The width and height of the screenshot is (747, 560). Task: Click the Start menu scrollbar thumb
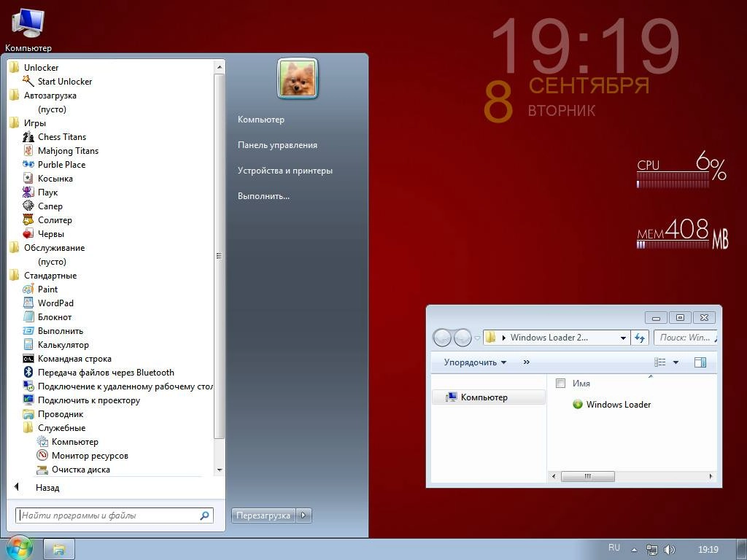(x=219, y=256)
